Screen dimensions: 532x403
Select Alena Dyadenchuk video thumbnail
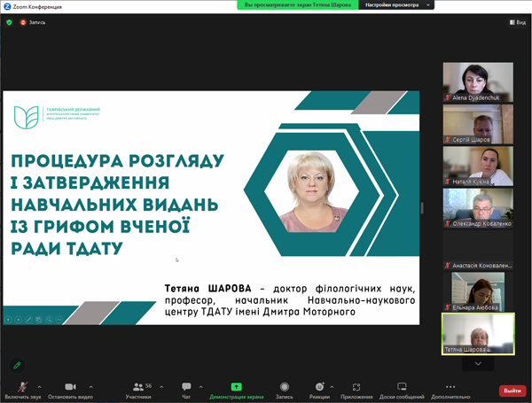point(478,82)
